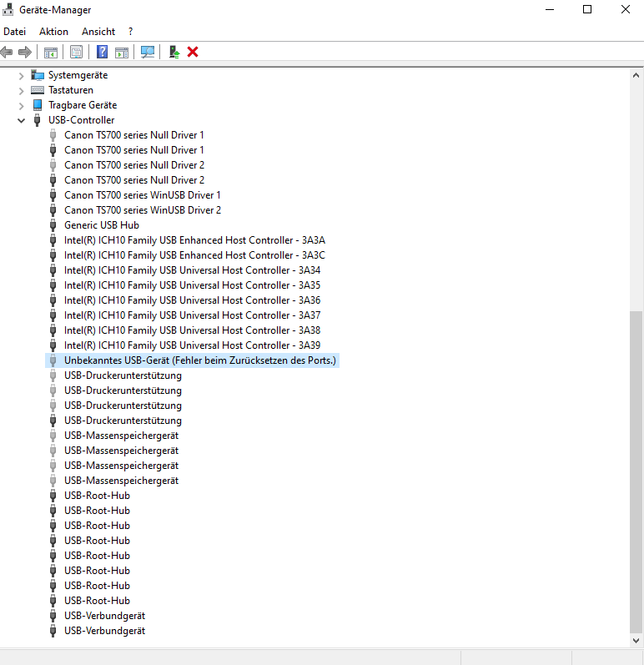644x665 pixels.
Task: Minimize the Geräte-Manager window
Action: point(550,9)
